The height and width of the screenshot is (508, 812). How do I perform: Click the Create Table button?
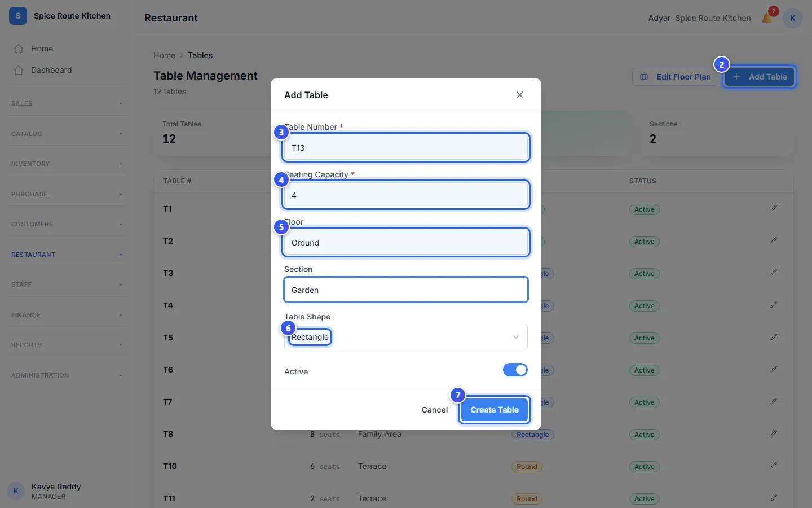pyautogui.click(x=495, y=410)
